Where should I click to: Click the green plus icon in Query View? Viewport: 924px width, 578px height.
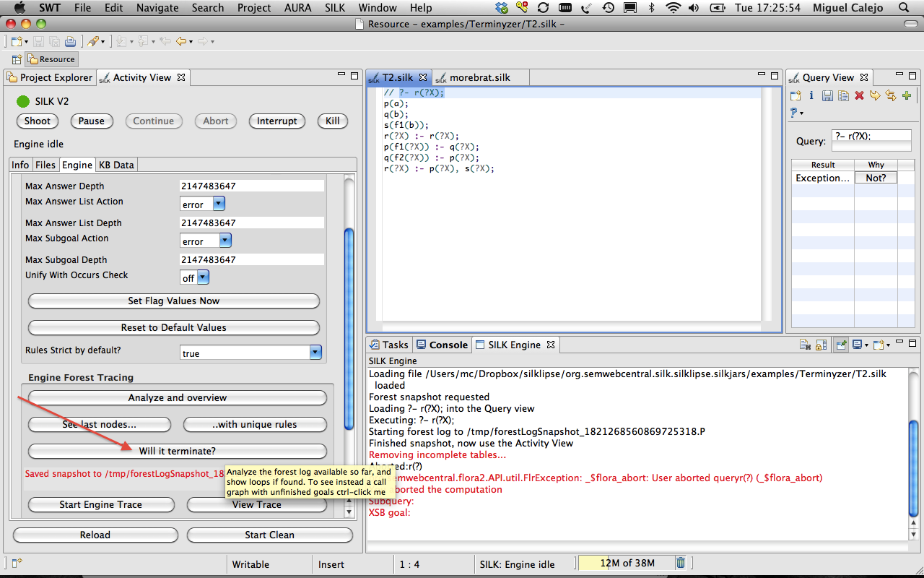pos(907,95)
